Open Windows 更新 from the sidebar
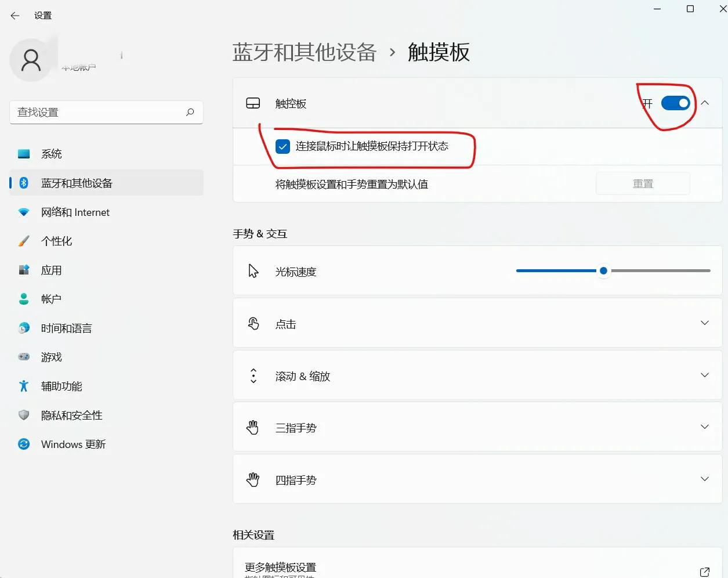Screen dimensions: 728x578 click(73, 444)
